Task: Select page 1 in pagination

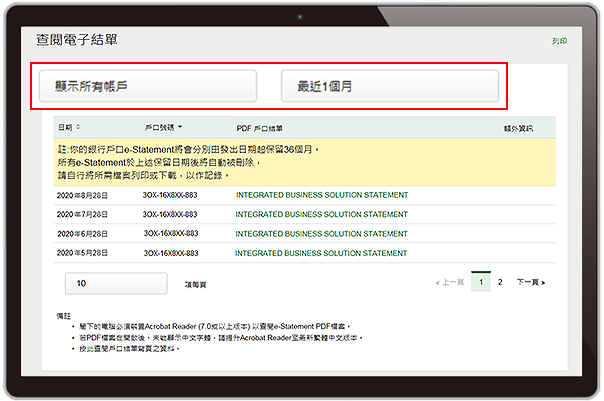Action: (481, 282)
